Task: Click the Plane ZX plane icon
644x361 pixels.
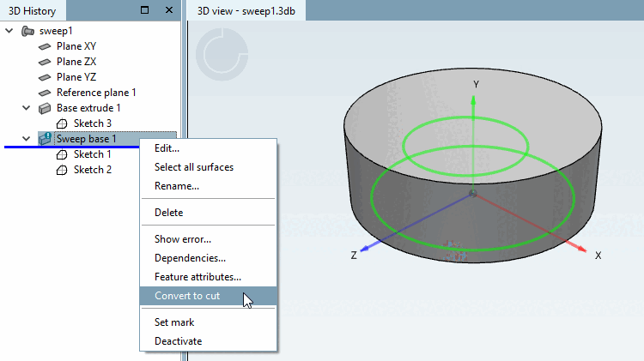Action: pos(45,62)
